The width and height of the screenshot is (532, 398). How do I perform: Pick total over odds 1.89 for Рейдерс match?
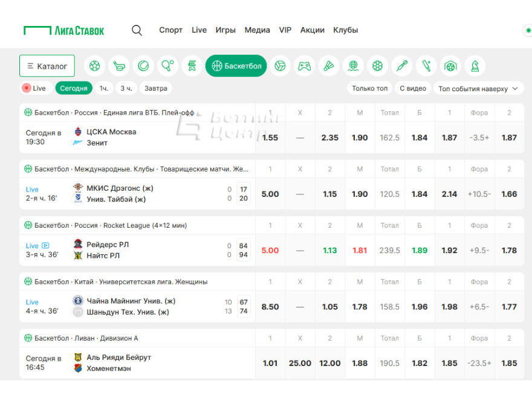click(420, 250)
